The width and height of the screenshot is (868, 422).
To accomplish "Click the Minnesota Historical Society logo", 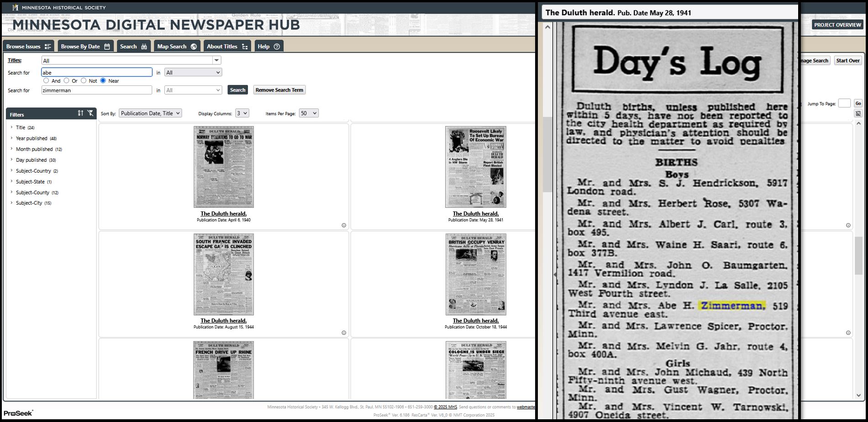I will pos(16,7).
